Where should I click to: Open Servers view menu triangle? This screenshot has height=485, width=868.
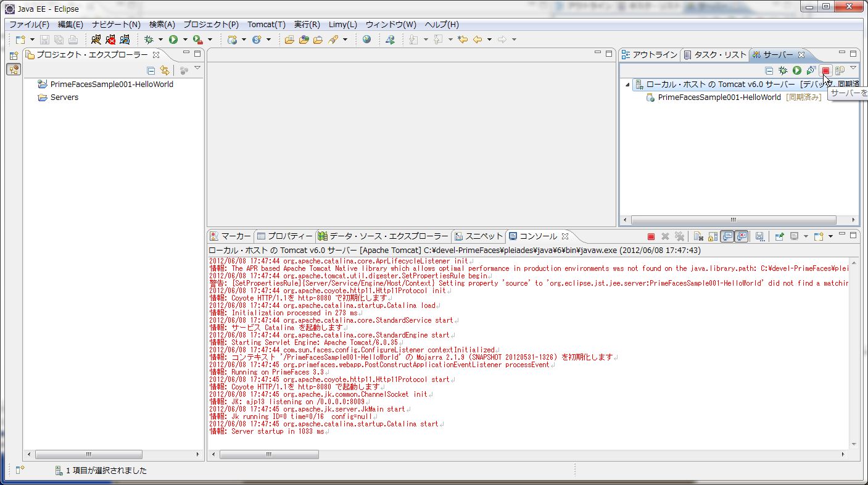tap(853, 68)
